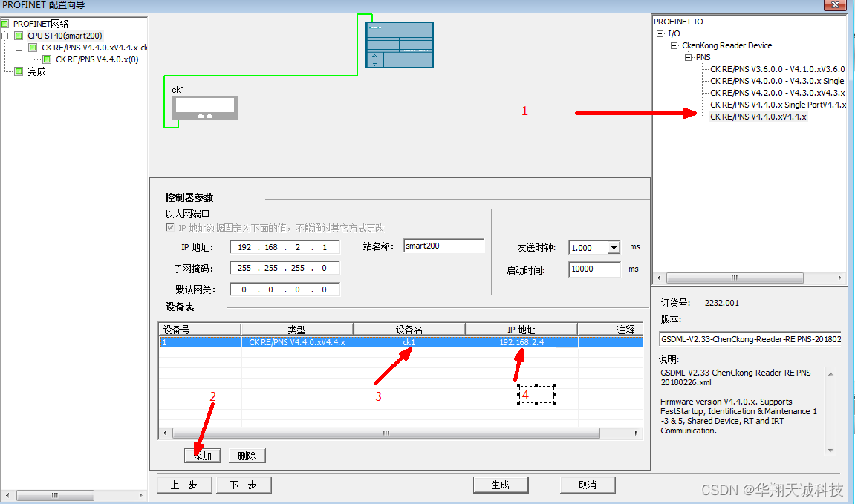Click the 设备号 column header
Image resolution: width=855 pixels, height=504 pixels.
coord(200,330)
